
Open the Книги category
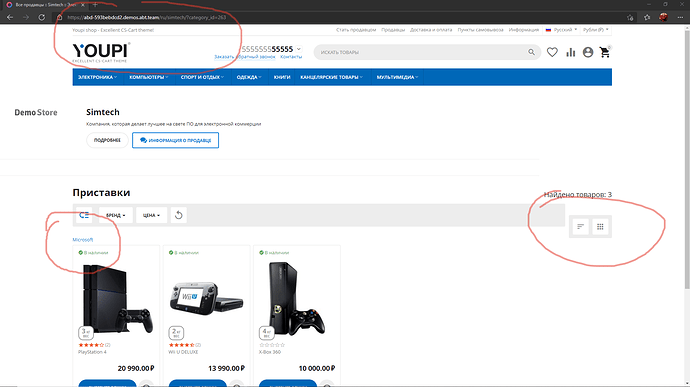(282, 77)
